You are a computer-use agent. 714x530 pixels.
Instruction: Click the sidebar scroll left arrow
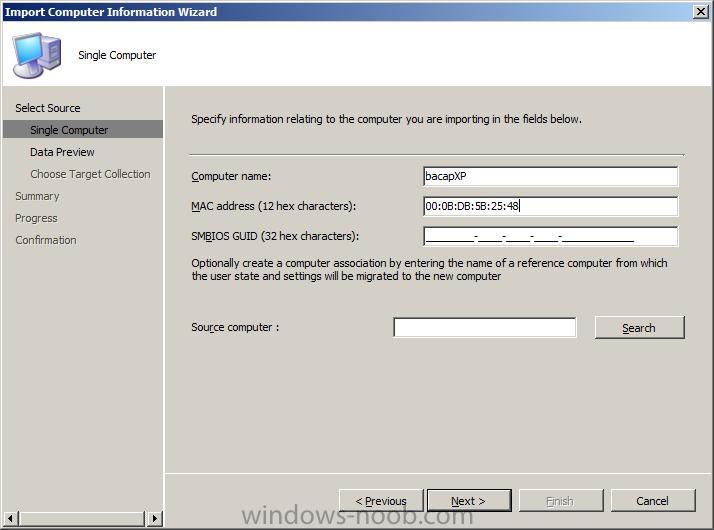click(x=10, y=518)
